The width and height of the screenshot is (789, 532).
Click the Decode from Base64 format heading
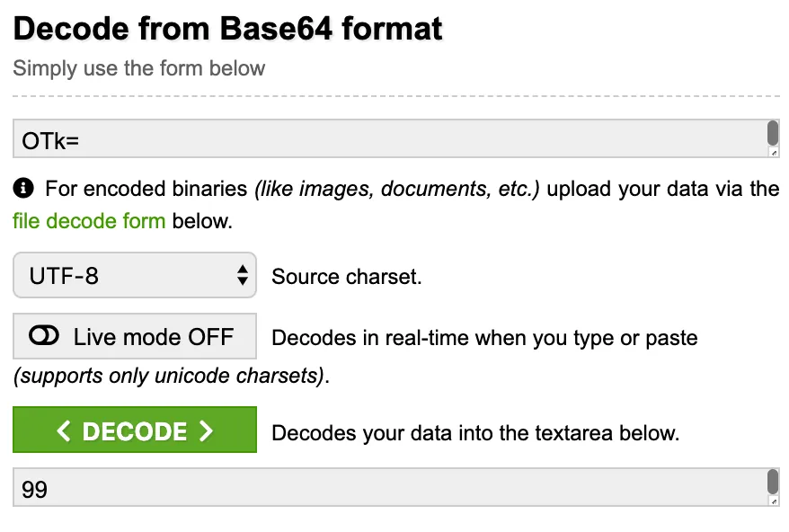(x=228, y=29)
